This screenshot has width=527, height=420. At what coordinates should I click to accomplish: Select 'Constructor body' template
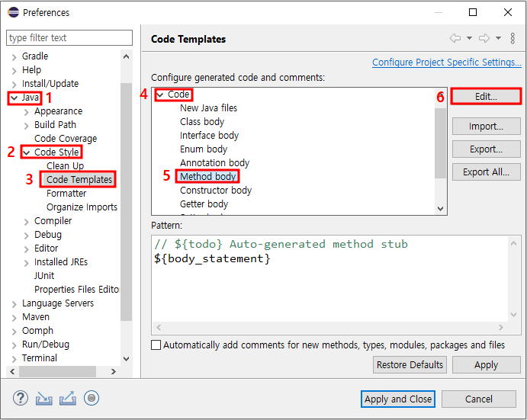coord(216,190)
